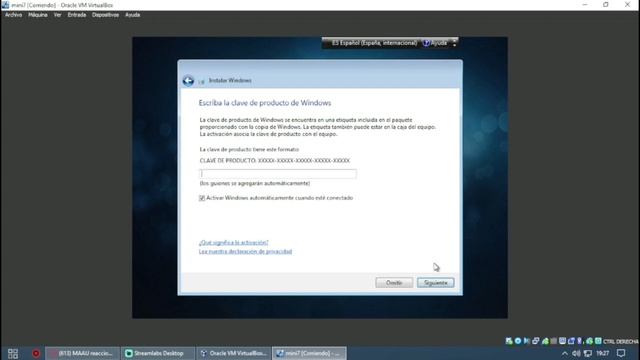Click the USB devices indicator in status bar
Screen dimensions: 640x360
point(545,341)
